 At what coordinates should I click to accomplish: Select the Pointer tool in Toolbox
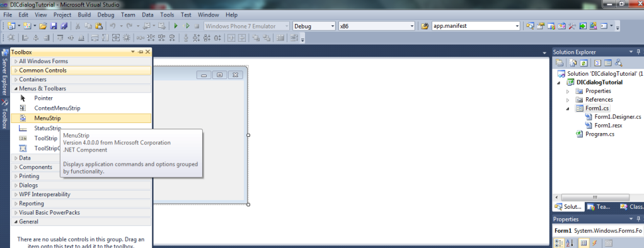[x=81, y=98]
